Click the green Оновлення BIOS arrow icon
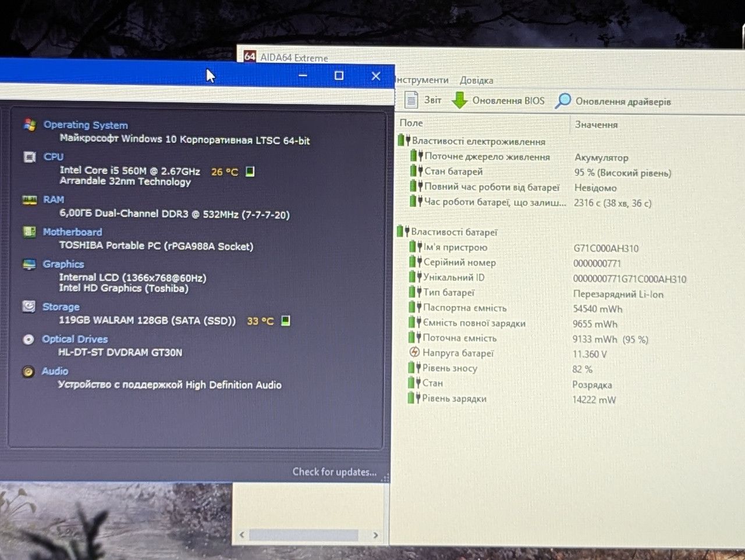 [460, 100]
